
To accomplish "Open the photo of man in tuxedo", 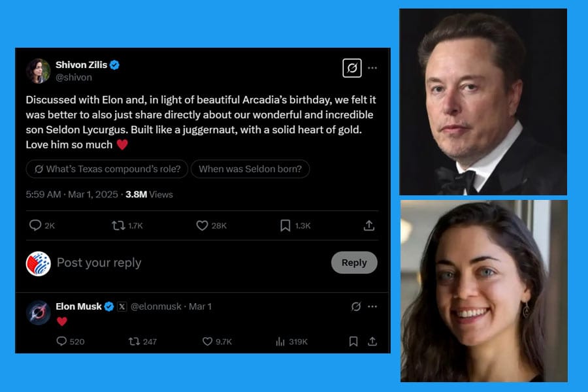I will pyautogui.click(x=483, y=102).
